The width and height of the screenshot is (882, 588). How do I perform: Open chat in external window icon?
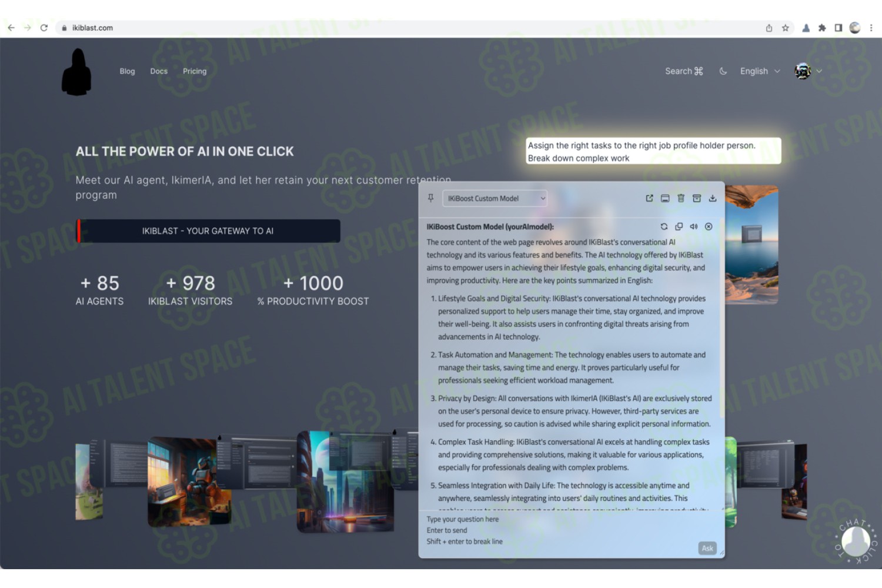(649, 198)
